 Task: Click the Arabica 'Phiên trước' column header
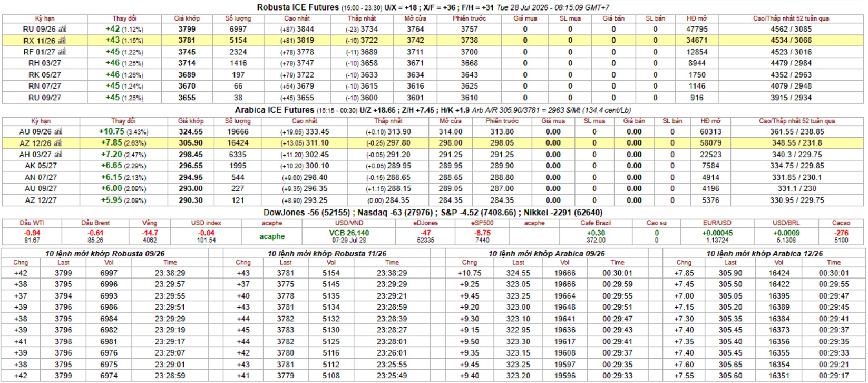[502, 121]
